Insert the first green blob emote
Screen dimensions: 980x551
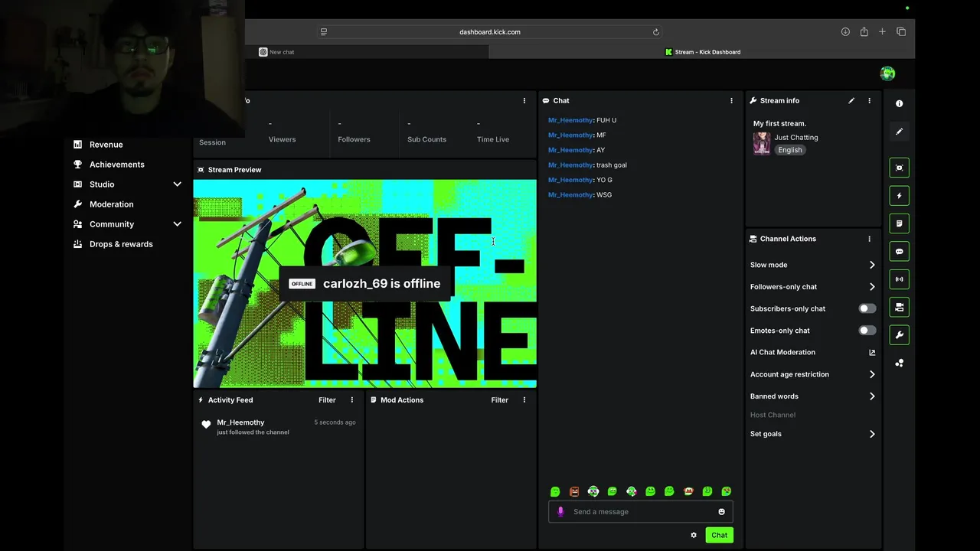tap(555, 491)
